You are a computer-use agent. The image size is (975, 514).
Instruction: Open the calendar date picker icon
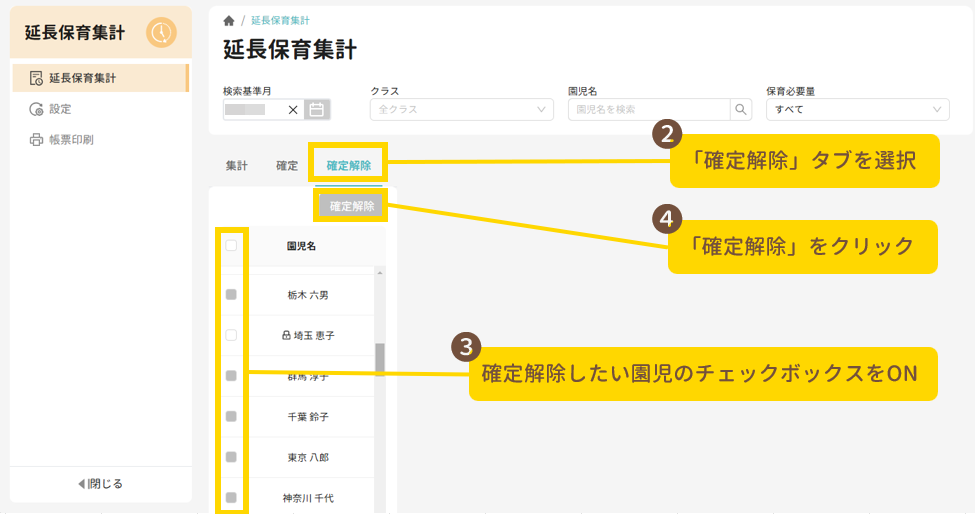[x=317, y=110]
